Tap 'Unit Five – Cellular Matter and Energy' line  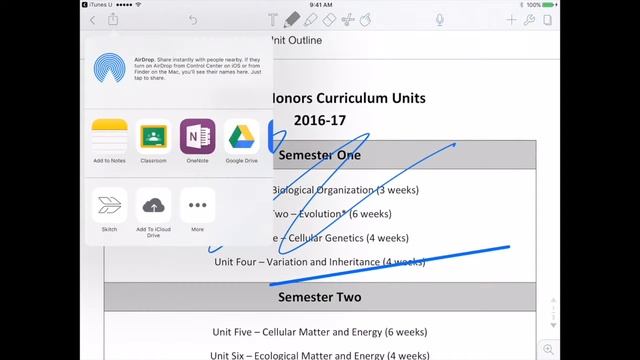tap(320, 332)
